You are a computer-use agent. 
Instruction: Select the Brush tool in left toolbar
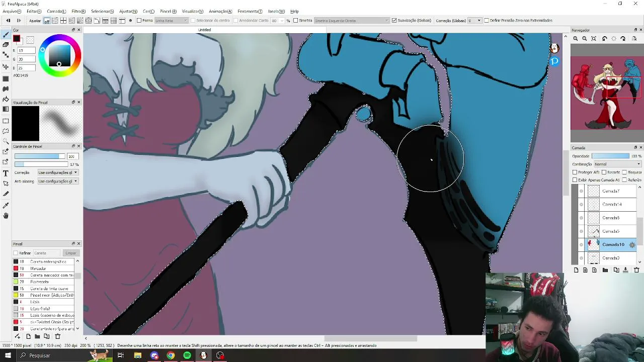pyautogui.click(x=6, y=35)
